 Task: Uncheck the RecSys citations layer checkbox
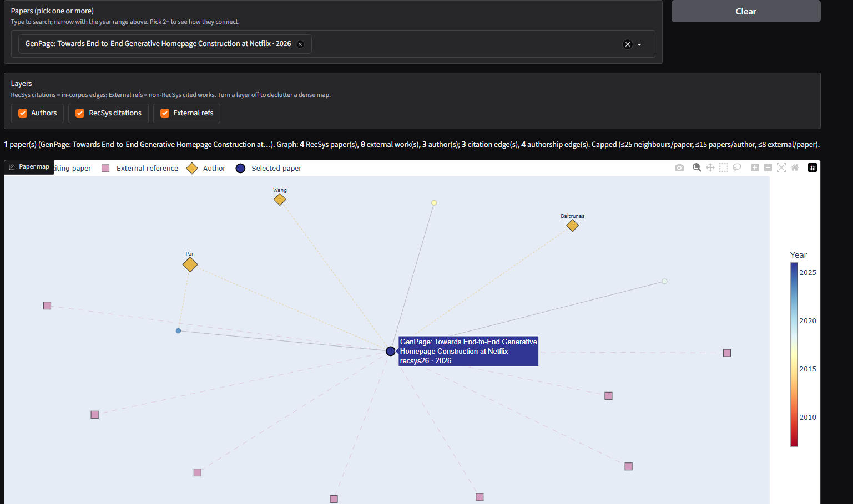[x=80, y=113]
